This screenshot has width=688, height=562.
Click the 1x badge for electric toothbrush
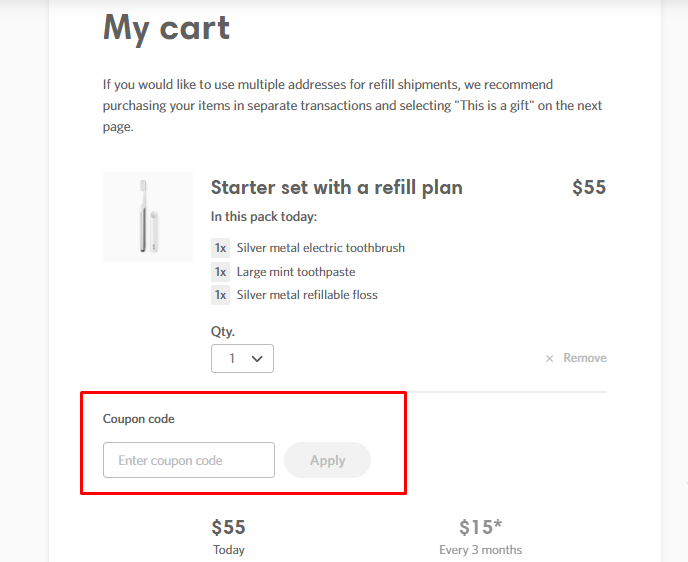tap(220, 248)
